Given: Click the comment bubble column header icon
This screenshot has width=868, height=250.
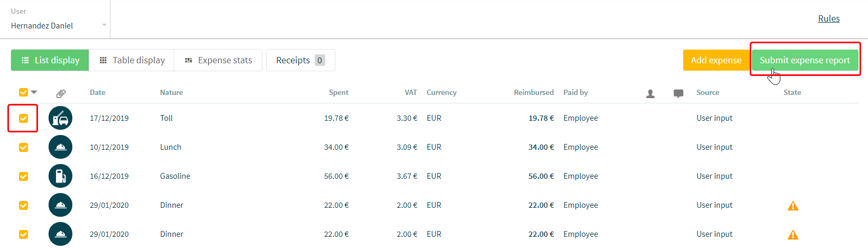Looking at the screenshot, I should [x=678, y=93].
